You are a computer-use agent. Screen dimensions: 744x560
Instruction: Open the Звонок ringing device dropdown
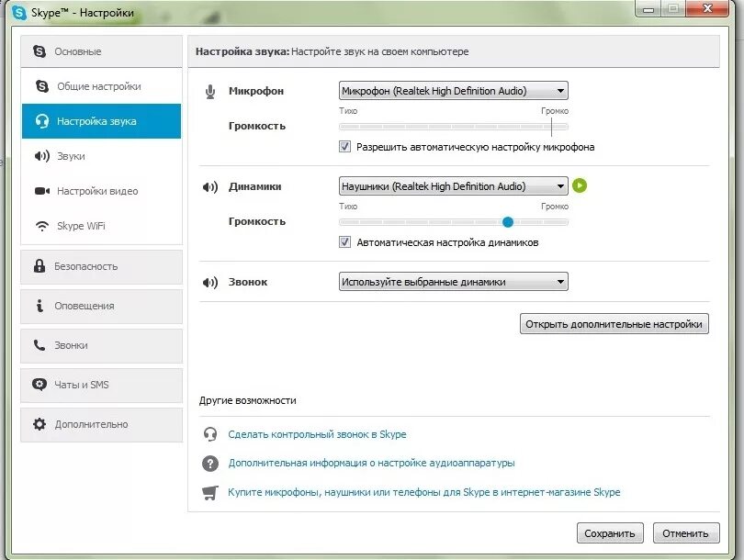click(x=453, y=282)
